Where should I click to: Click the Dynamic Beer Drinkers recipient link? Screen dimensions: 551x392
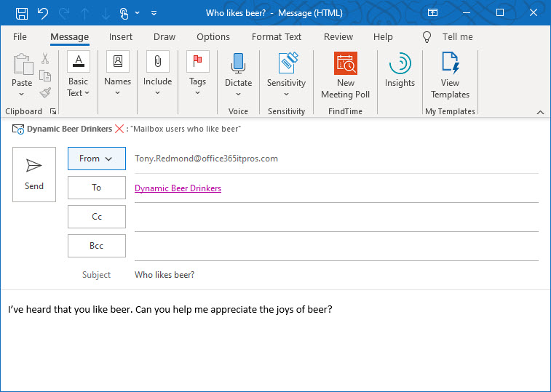[x=178, y=188]
